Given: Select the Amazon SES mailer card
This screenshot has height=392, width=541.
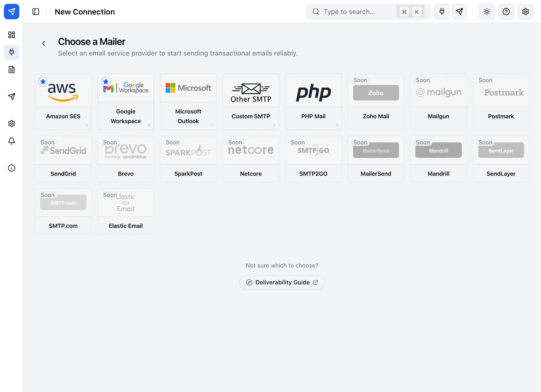Looking at the screenshot, I should (x=63, y=102).
